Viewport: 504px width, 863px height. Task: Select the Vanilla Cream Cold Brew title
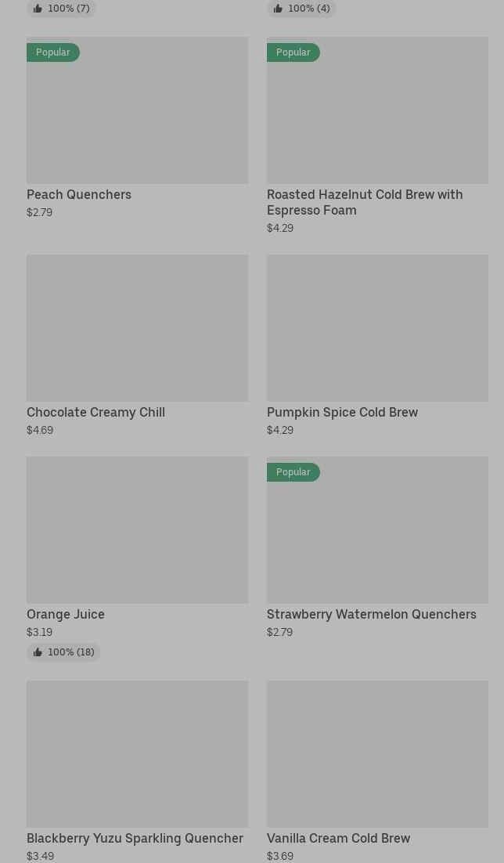[338, 838]
